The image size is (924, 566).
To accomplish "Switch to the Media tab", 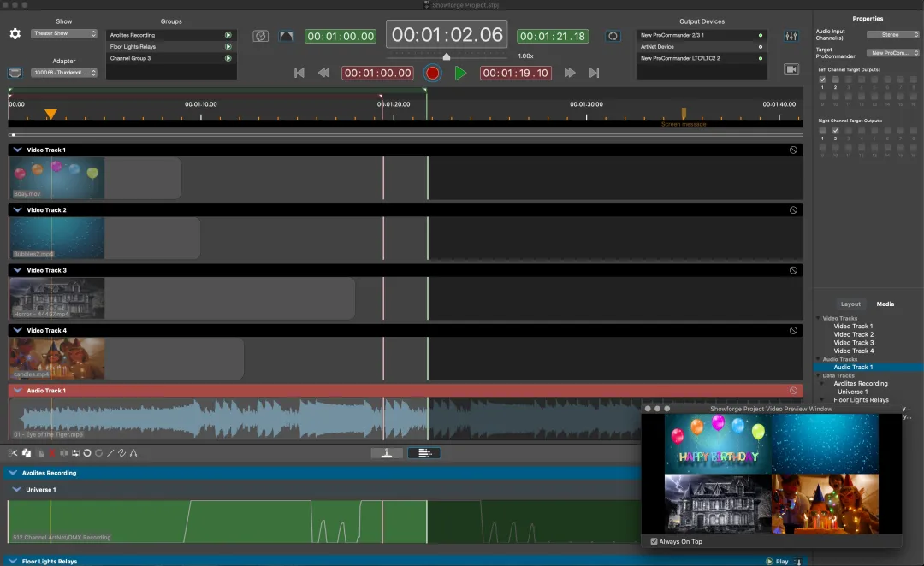I will pyautogui.click(x=885, y=304).
